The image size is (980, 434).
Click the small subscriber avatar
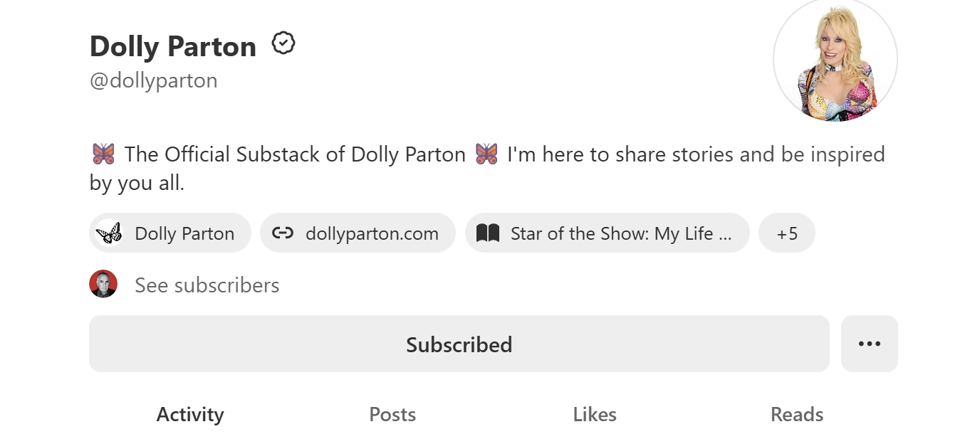click(103, 285)
